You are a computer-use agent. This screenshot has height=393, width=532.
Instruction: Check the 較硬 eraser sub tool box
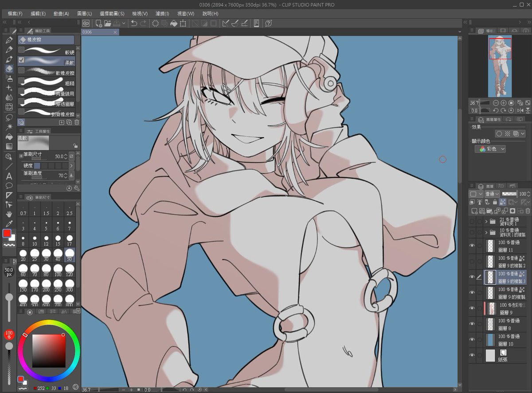coord(21,50)
